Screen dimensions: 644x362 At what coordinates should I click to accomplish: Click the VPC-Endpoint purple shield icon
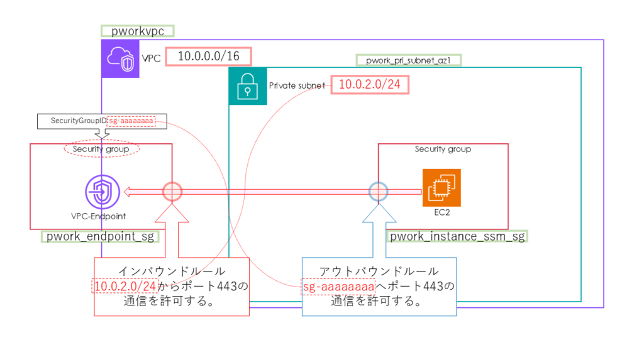pyautogui.click(x=103, y=190)
